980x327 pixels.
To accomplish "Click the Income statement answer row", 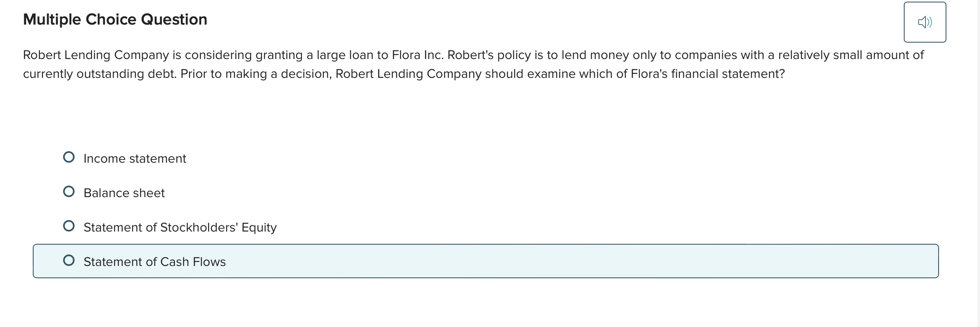I will pos(134,158).
